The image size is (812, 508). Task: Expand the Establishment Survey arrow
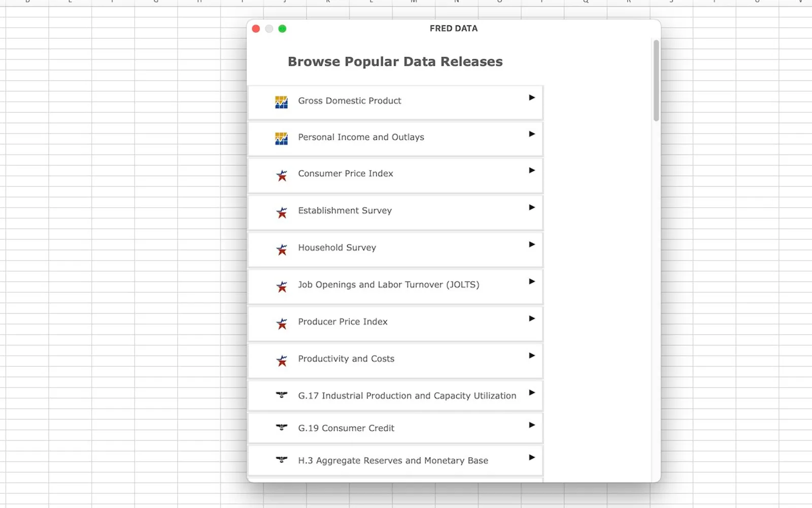(x=532, y=207)
